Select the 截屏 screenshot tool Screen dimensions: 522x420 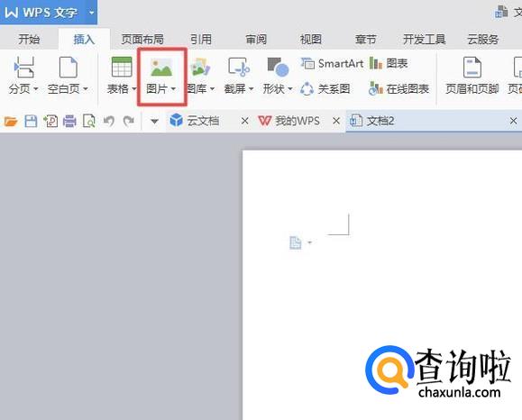pyautogui.click(x=239, y=68)
